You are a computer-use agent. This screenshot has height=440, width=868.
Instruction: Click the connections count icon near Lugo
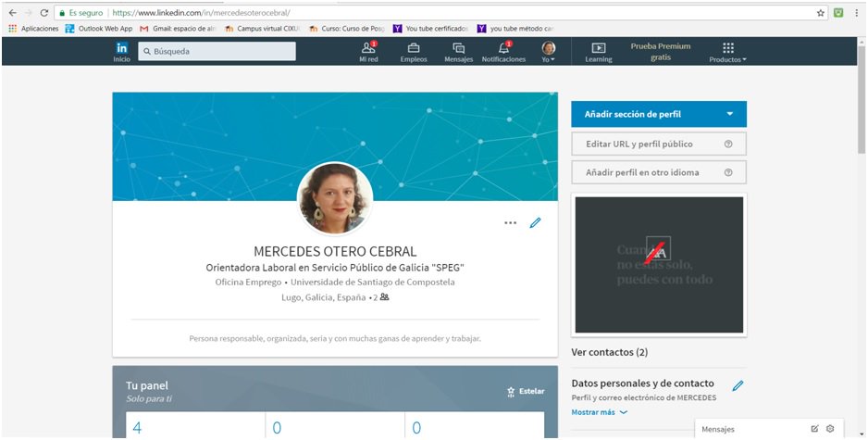(x=385, y=297)
